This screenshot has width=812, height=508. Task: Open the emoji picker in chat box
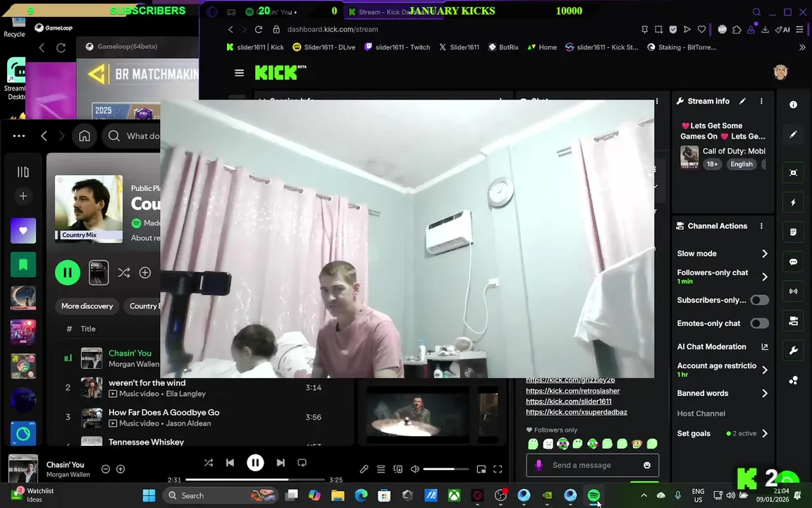647,465
